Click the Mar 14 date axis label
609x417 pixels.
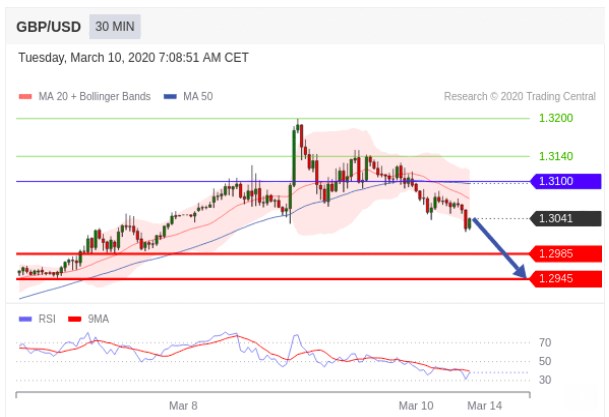484,405
